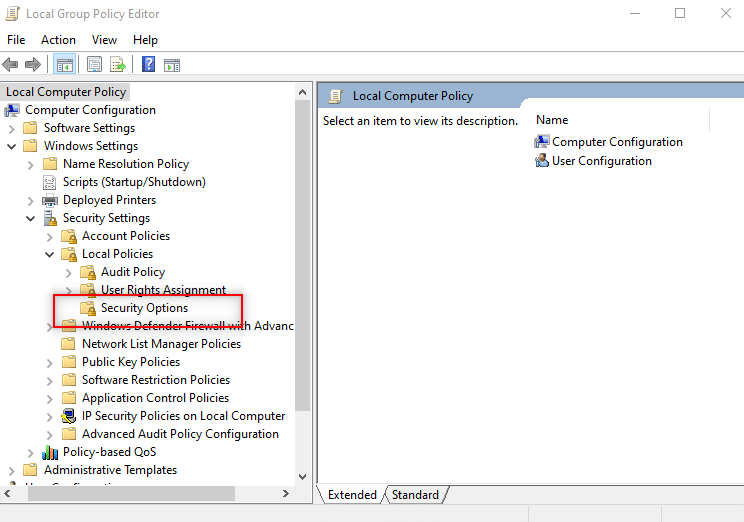Click the Local Policies folder icon

[x=69, y=254]
